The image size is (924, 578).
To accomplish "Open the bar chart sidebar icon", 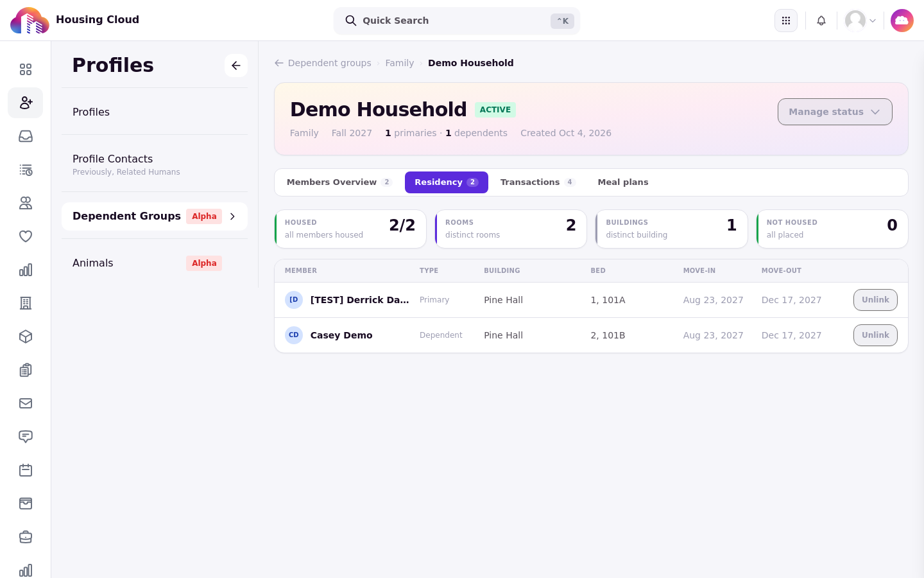I will tap(26, 270).
